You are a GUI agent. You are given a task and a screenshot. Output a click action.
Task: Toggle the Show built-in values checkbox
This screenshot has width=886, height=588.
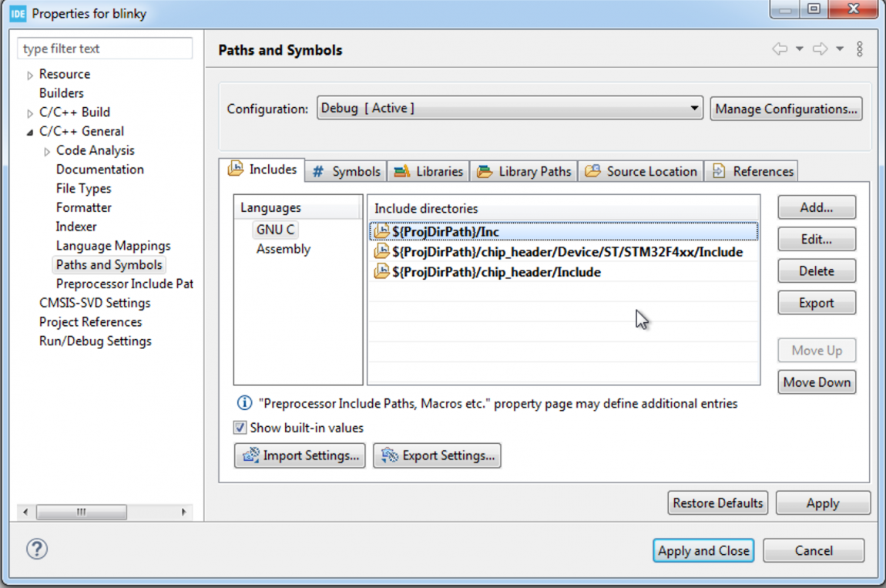[240, 428]
